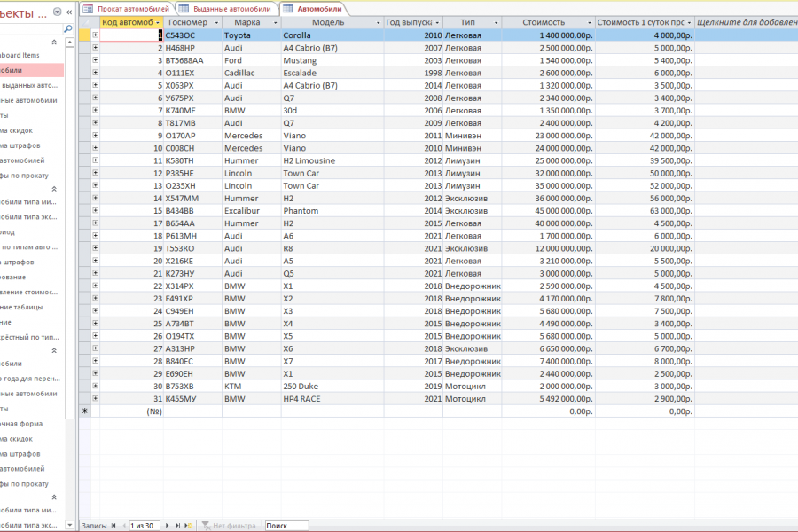Screen dimensions: 798x532
Task: Click the record number box '1 из 30'
Action: click(x=145, y=526)
